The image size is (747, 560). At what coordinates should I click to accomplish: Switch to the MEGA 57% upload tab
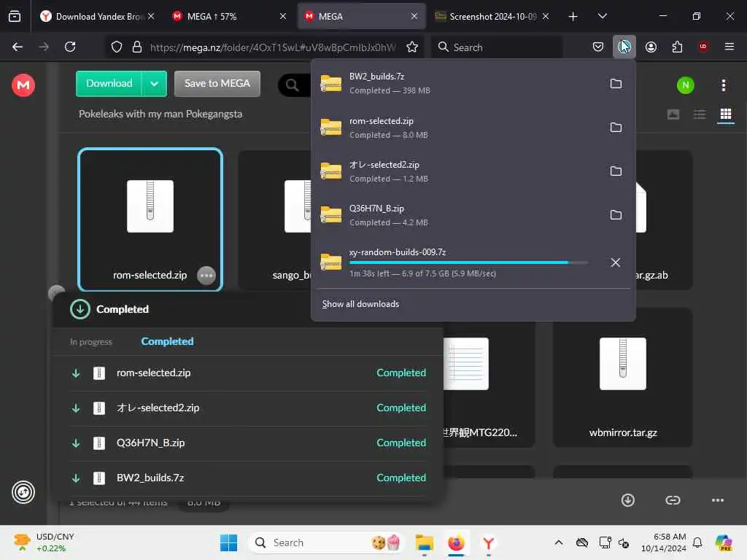click(x=230, y=16)
